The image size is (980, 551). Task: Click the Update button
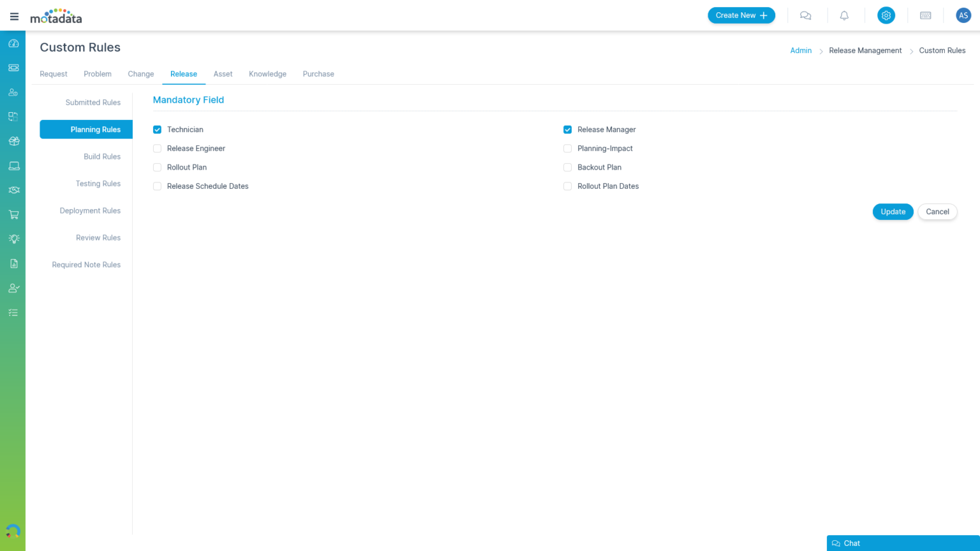coord(893,212)
